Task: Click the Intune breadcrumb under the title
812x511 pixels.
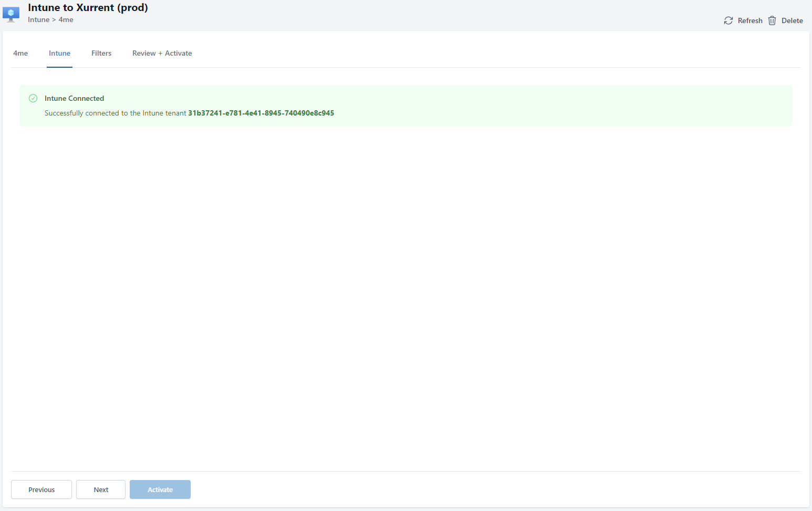Action: [x=38, y=20]
